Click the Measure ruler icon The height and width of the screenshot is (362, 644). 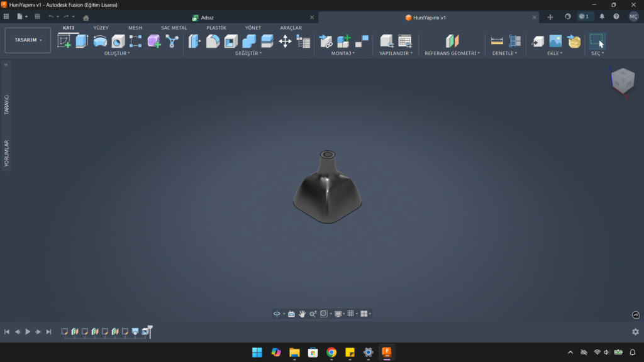click(x=497, y=41)
